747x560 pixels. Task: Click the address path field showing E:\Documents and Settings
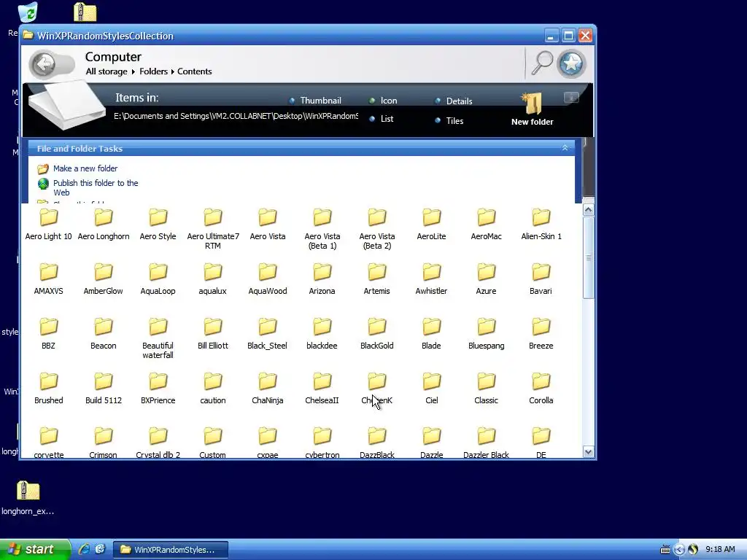(x=236, y=116)
